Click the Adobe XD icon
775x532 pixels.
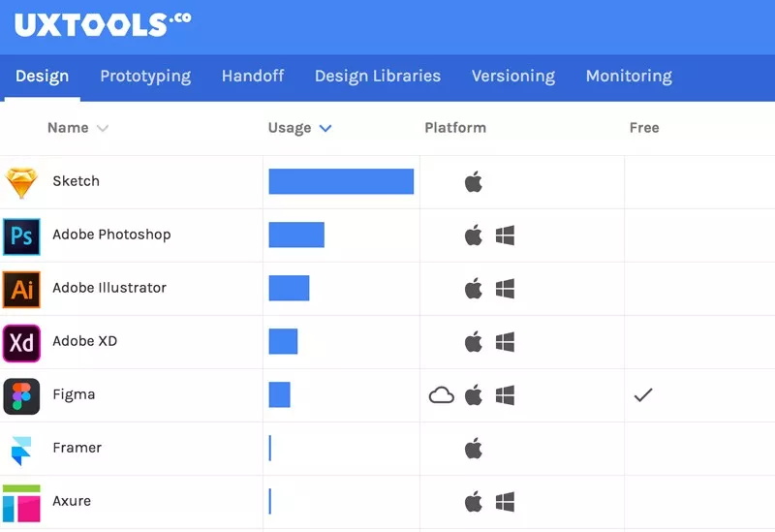point(21,342)
